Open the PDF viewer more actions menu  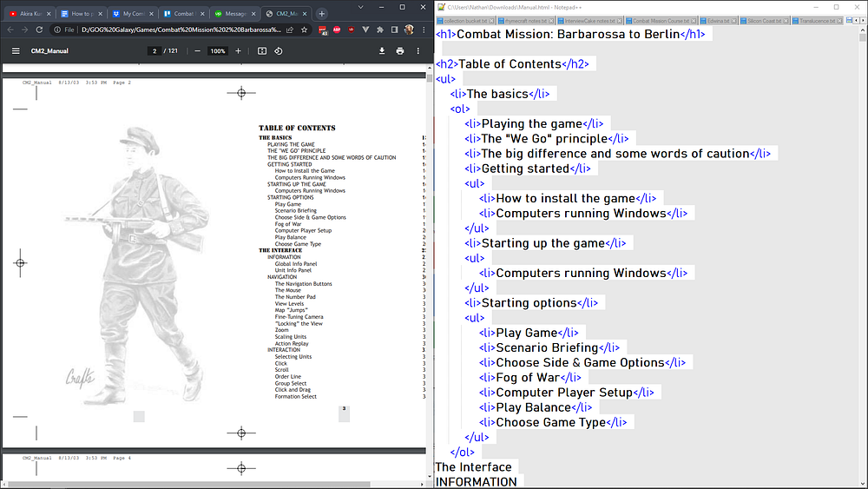(418, 51)
